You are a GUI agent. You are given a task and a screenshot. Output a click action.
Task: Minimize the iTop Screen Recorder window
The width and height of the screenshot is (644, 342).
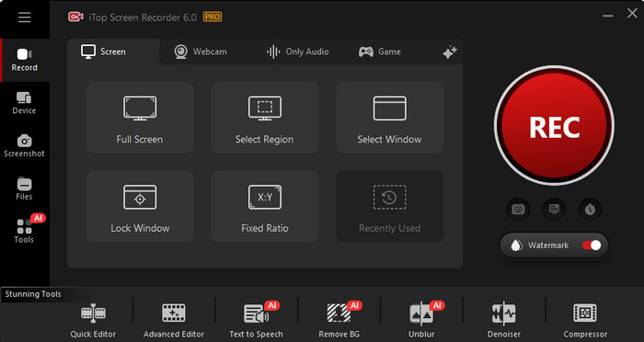608,16
